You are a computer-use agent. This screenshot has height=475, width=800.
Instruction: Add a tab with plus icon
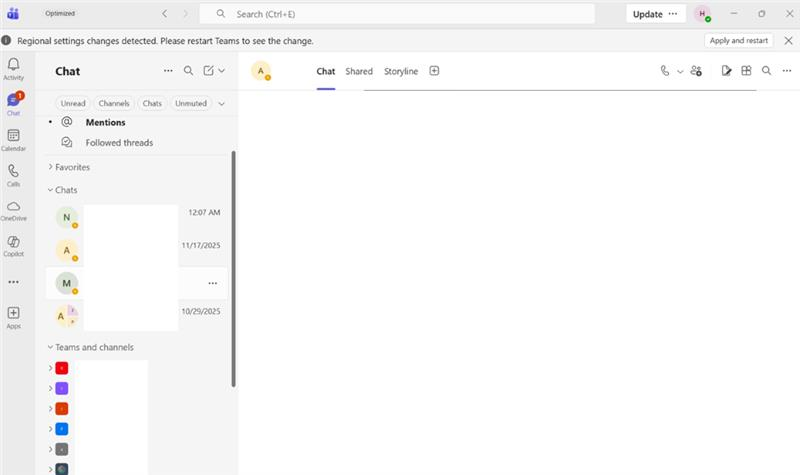point(434,71)
